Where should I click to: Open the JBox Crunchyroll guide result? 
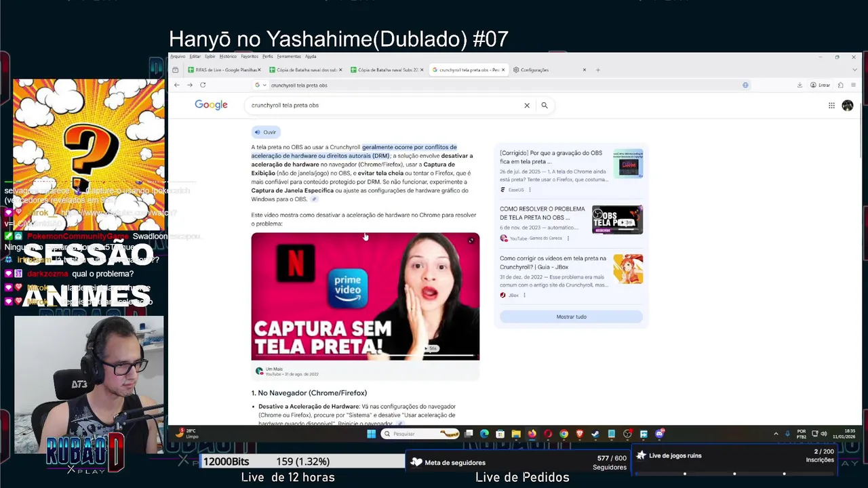[x=553, y=262]
